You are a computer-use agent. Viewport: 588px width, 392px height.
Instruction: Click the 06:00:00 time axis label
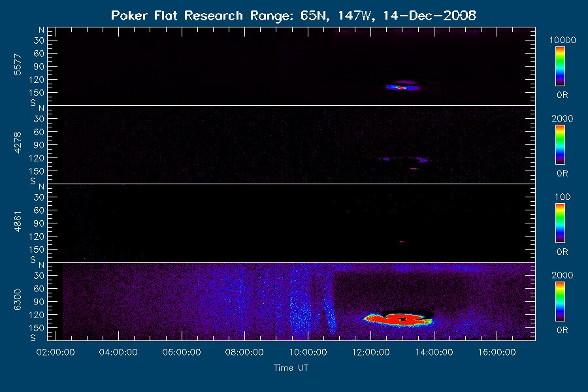(x=182, y=352)
